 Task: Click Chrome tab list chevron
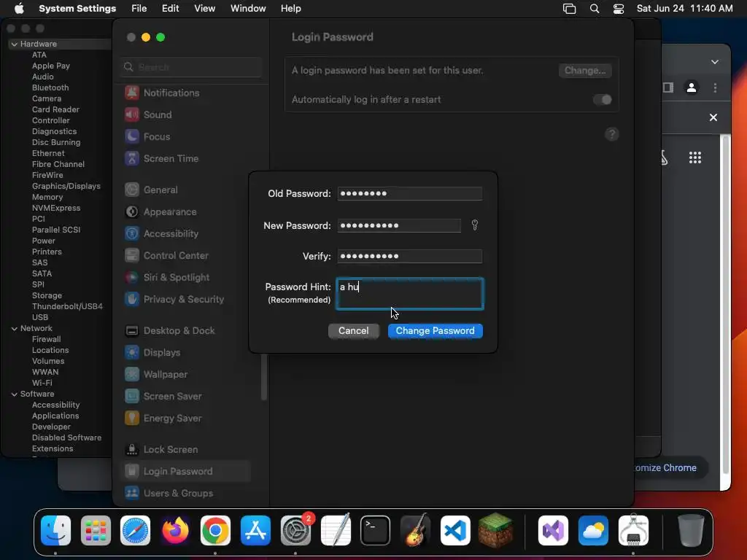pos(715,62)
